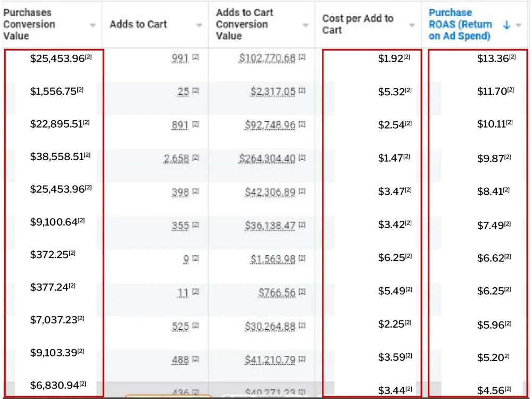
Task: Open the $102,770.68 conversion value link
Action: tap(267, 58)
